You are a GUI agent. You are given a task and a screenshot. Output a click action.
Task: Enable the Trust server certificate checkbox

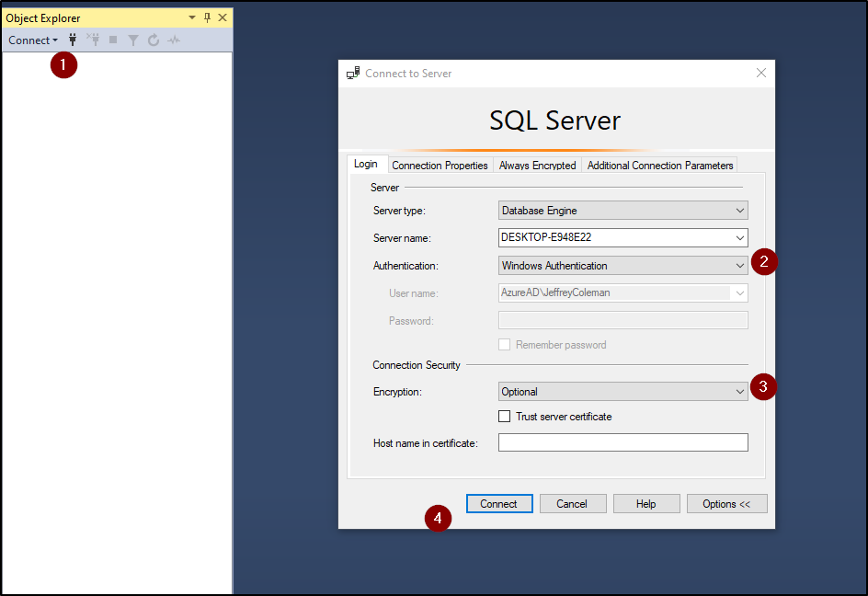tap(504, 416)
